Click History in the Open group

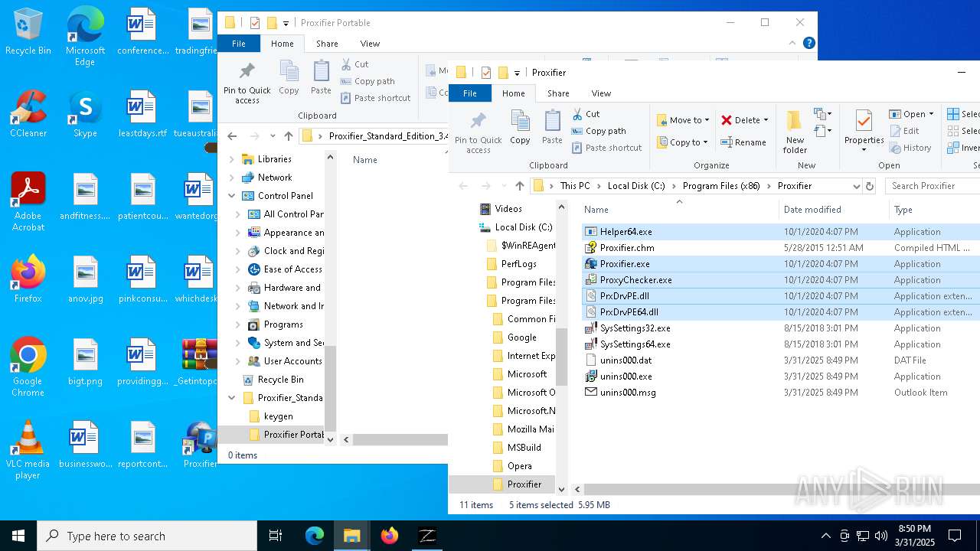910,148
